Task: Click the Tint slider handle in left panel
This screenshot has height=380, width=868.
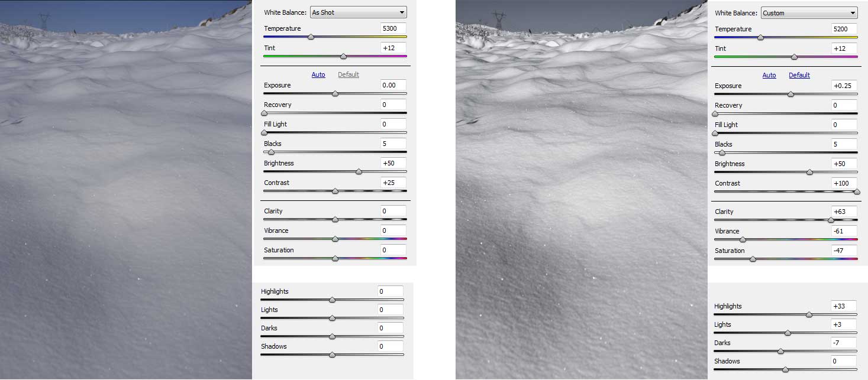Action: (x=344, y=56)
